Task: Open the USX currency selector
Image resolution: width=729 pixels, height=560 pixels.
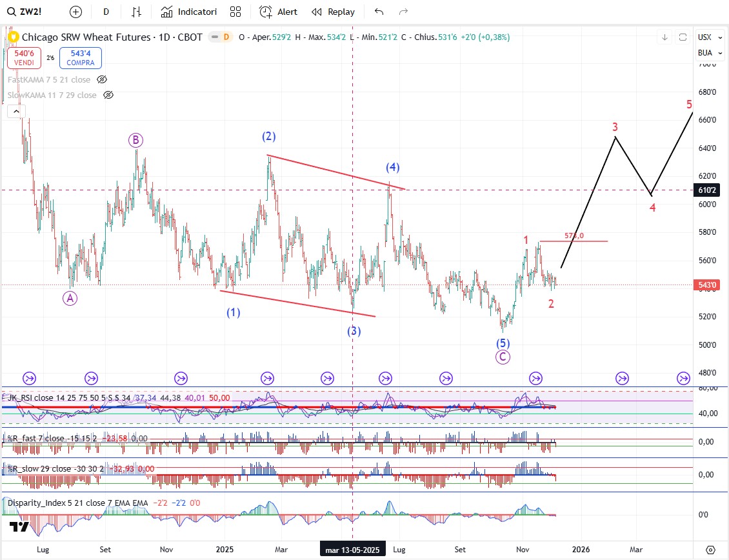Action: pyautogui.click(x=705, y=37)
